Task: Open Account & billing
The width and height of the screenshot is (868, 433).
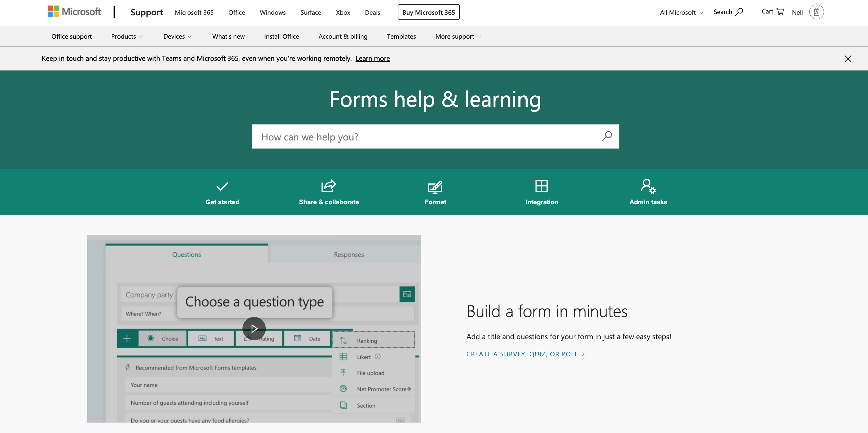Action: (343, 36)
